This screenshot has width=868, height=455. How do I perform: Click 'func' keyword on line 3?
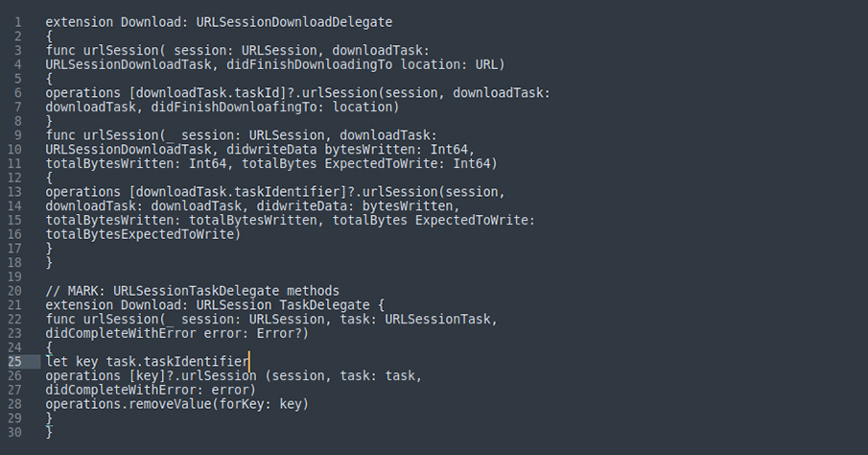pos(60,51)
